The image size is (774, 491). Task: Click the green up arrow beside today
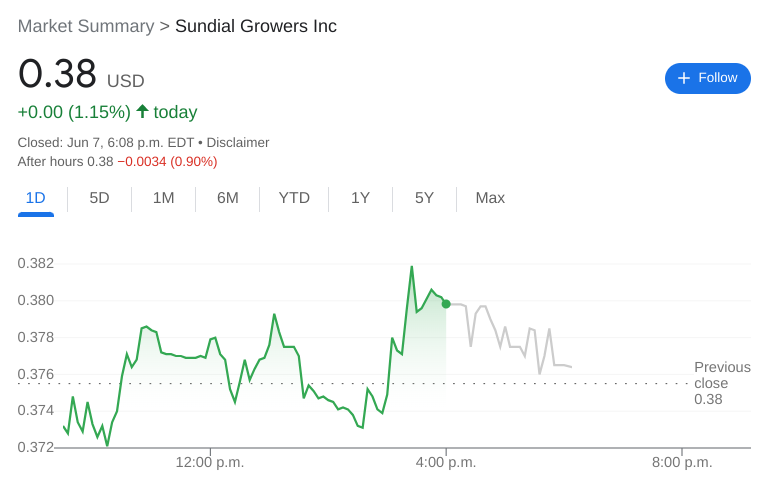(142, 111)
